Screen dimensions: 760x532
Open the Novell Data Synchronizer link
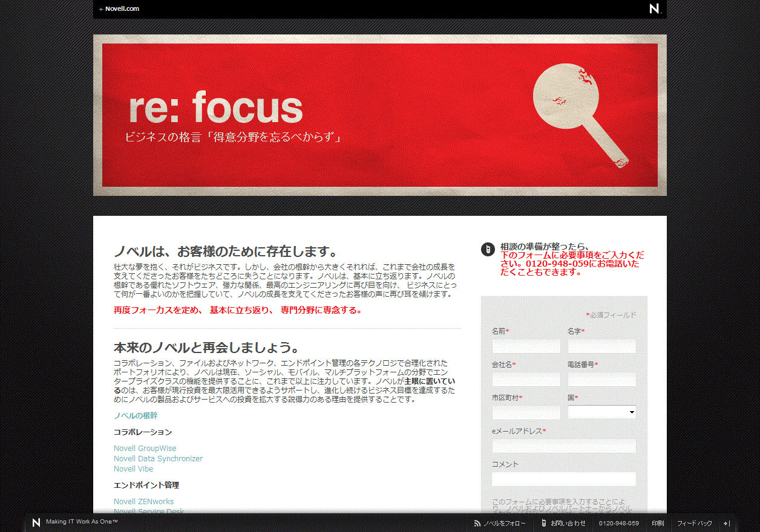click(159, 459)
